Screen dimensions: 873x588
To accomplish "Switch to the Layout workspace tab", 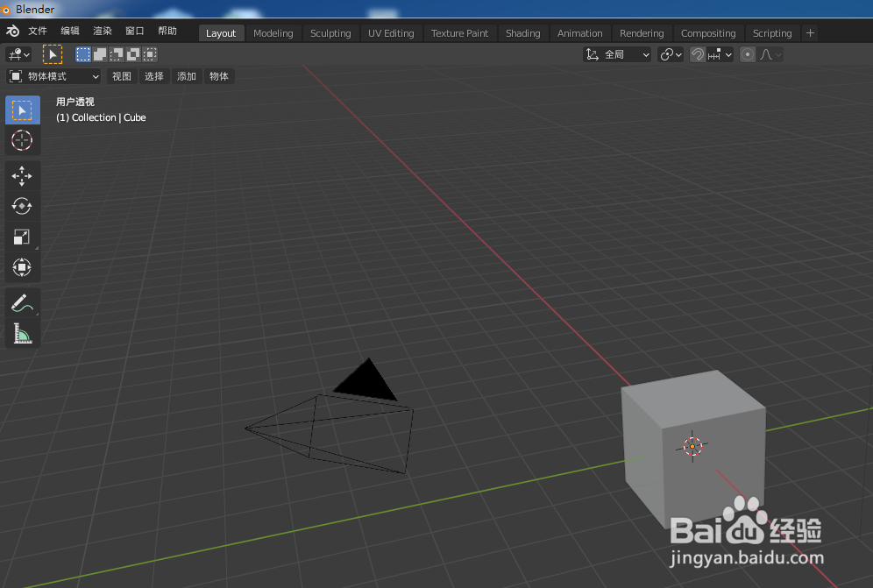I will coord(221,33).
